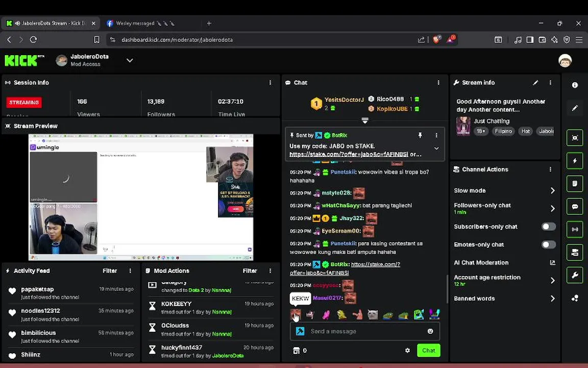The image size is (588, 368).
Task: Open a new browser tab
Action: tap(209, 24)
